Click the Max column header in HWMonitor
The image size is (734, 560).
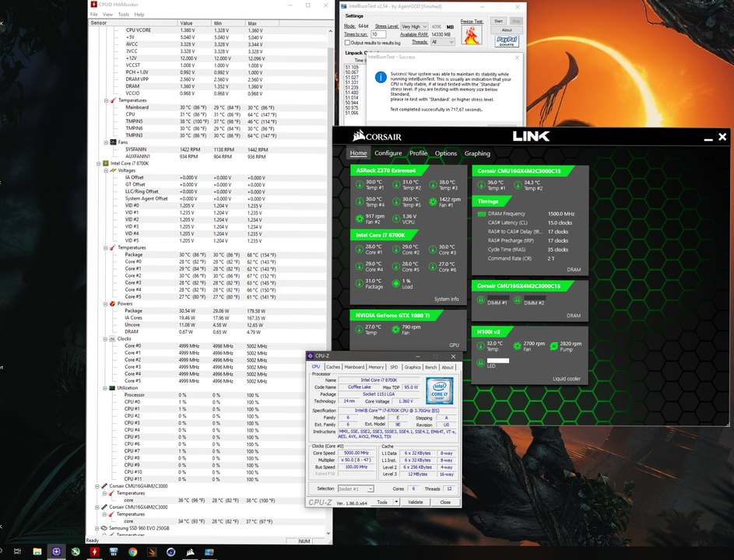tap(262, 23)
